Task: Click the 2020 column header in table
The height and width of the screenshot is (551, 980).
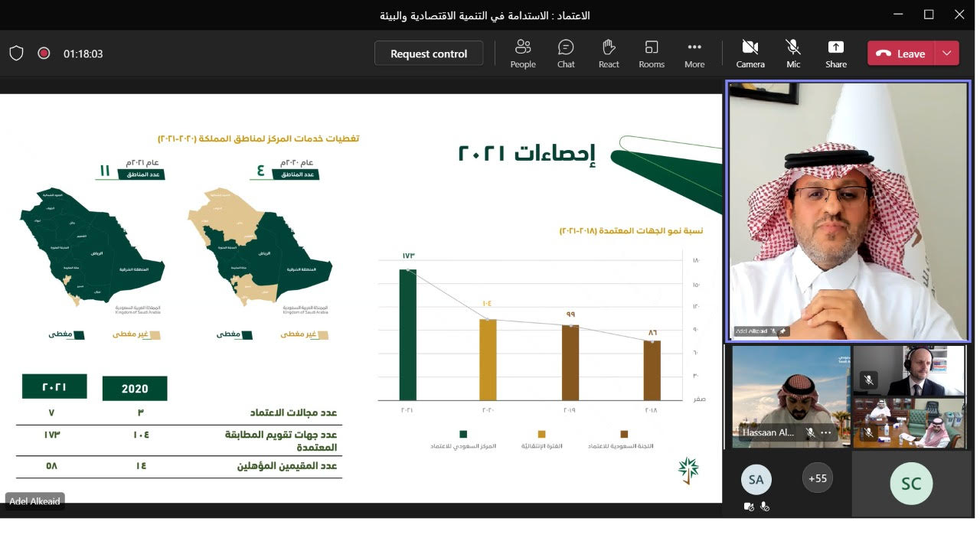Action: coord(135,388)
